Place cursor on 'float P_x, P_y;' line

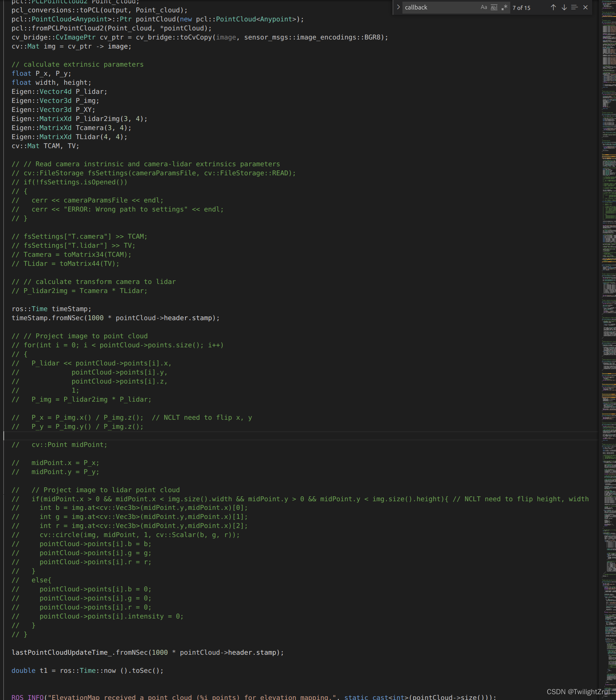(x=41, y=74)
